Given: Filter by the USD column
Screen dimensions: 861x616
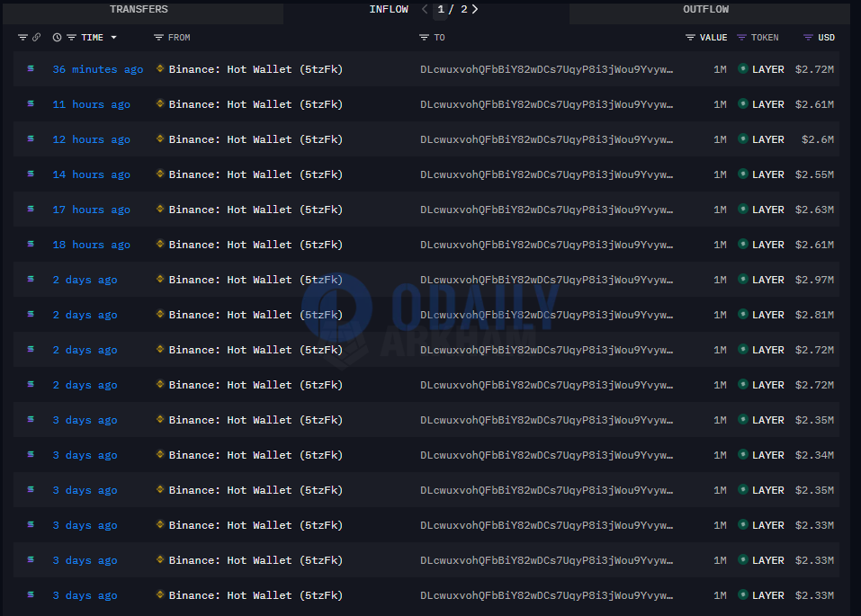Looking at the screenshot, I should [808, 38].
